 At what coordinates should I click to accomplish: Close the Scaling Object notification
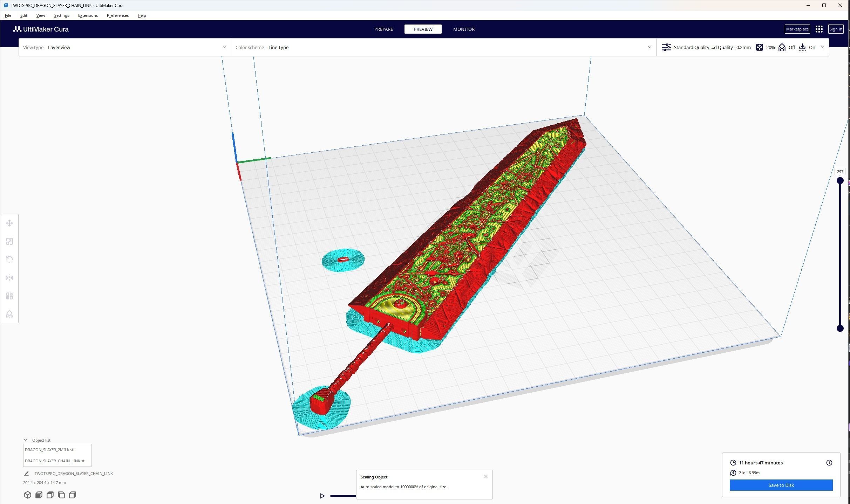[x=486, y=476]
